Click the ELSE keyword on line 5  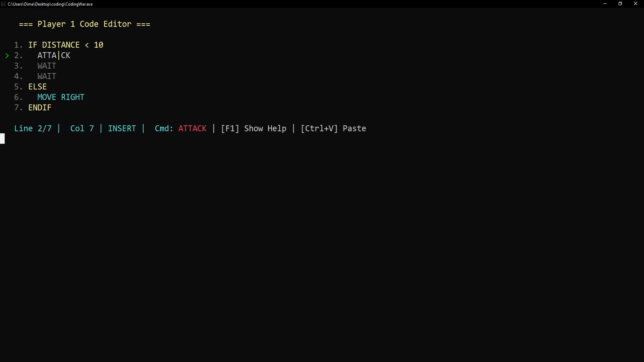coord(38,86)
